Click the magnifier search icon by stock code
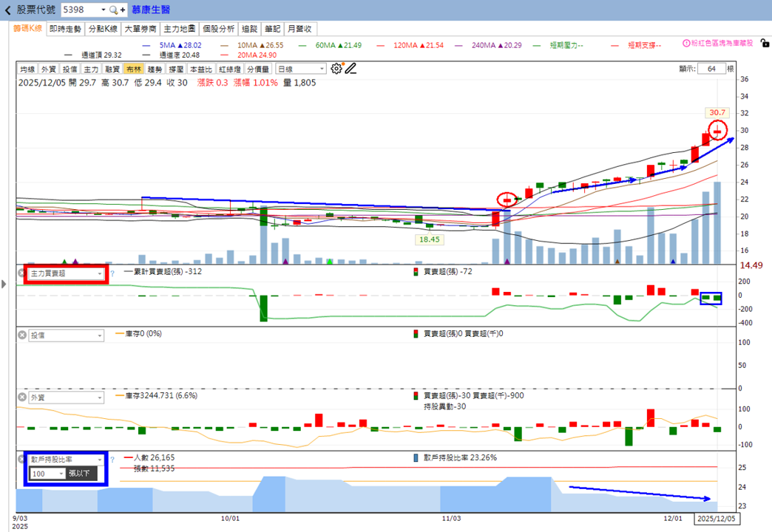The image size is (772, 532). 113,10
